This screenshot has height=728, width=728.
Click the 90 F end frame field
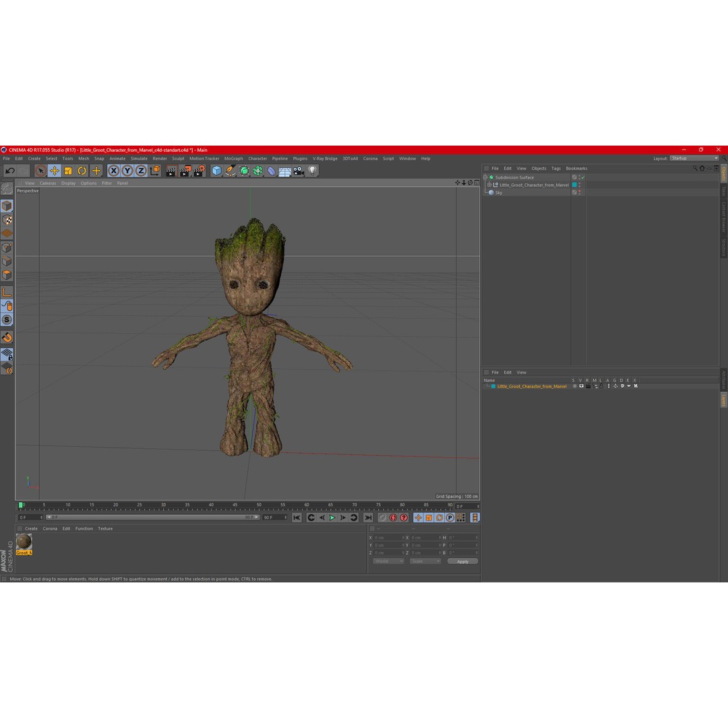(x=275, y=517)
